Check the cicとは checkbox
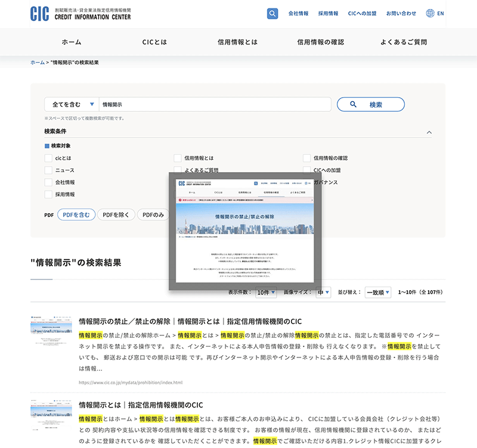Image resolution: width=477 pixels, height=448 pixels. coord(48,158)
